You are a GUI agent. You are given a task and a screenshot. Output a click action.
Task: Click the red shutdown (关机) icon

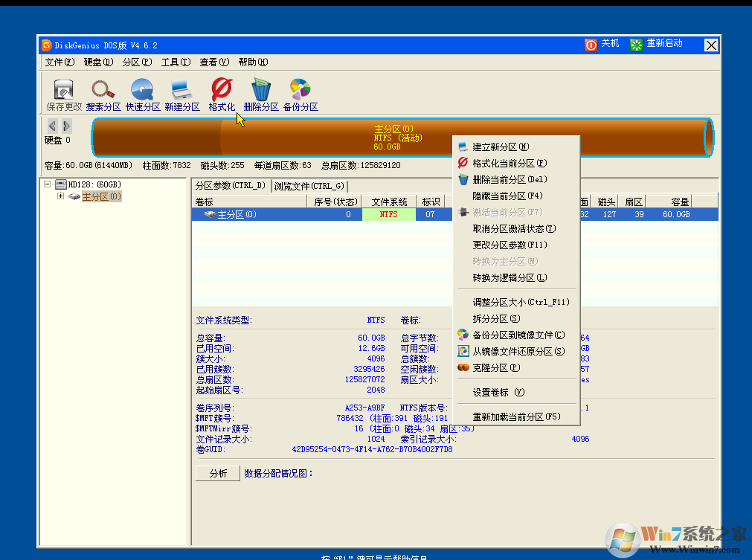click(x=591, y=45)
